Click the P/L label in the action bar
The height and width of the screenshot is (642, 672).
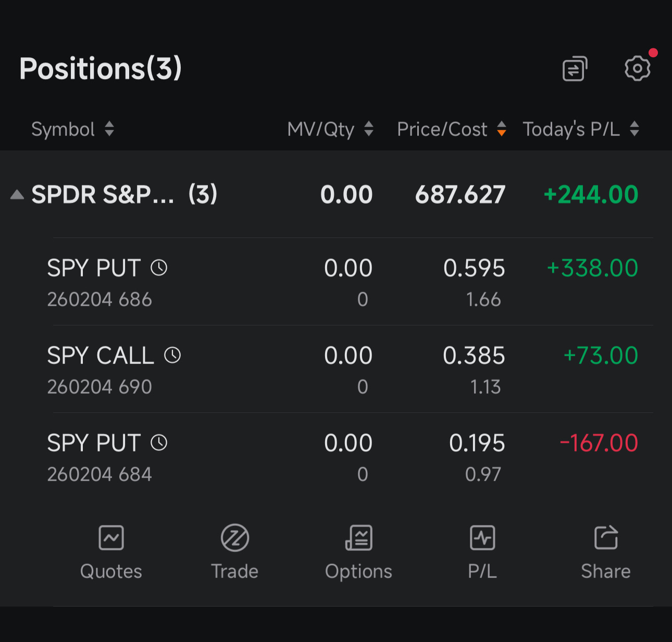click(482, 571)
